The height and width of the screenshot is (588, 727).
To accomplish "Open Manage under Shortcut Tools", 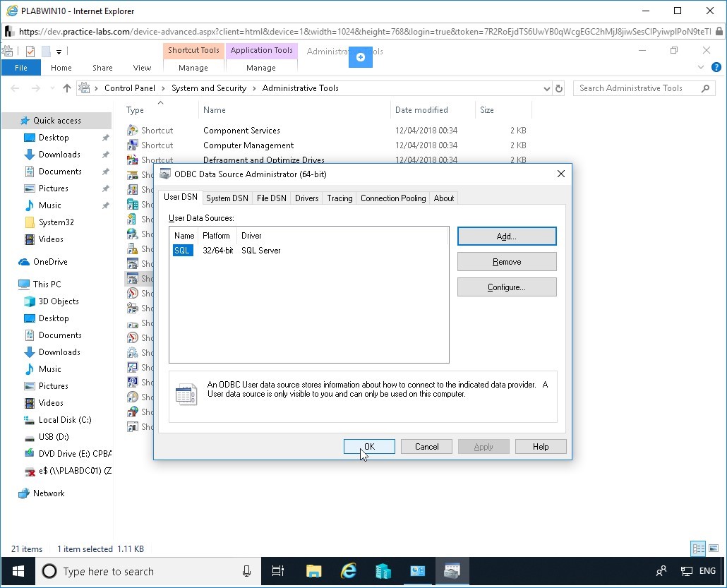I will [x=193, y=68].
